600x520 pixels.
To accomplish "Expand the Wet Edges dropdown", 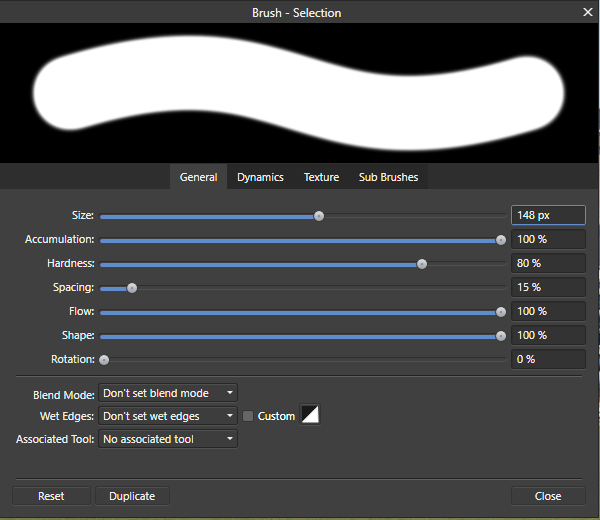I will 168,416.
